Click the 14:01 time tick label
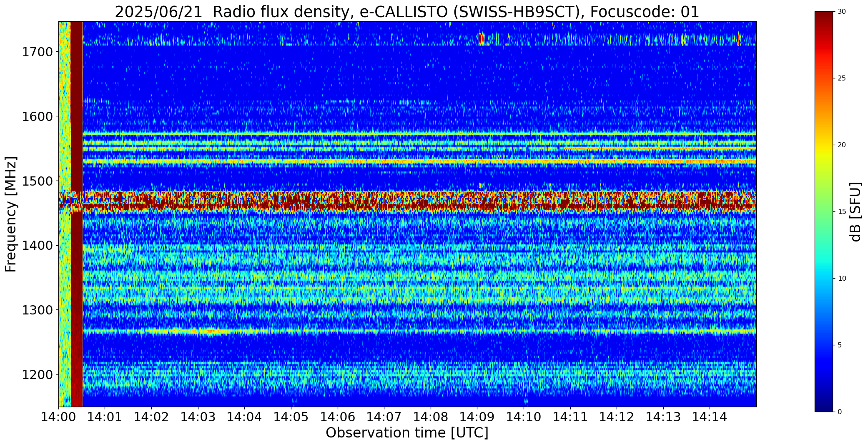Viewport: 868px width, 445px height. click(105, 417)
